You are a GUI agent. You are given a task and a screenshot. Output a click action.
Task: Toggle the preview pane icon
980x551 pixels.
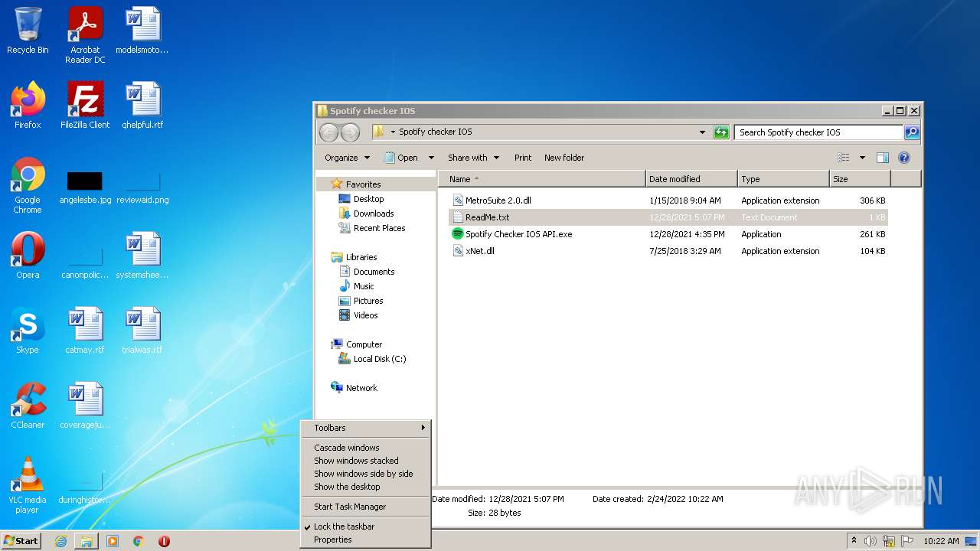tap(882, 158)
